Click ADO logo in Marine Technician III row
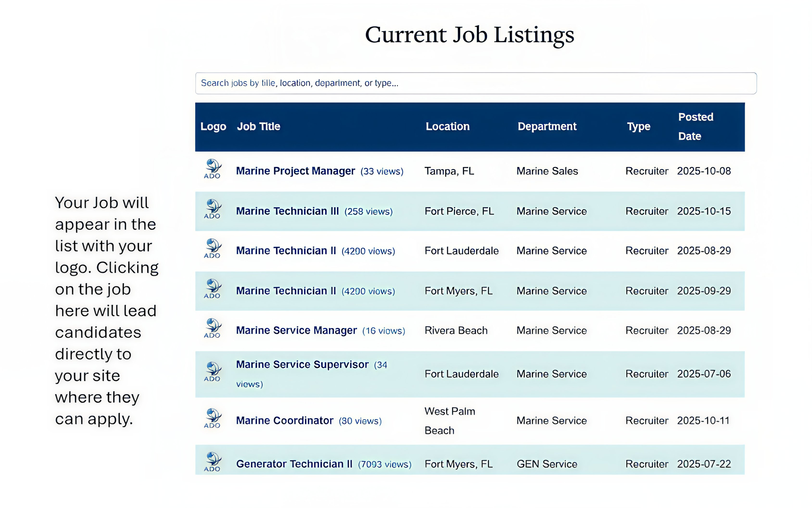This screenshot has width=812, height=508. [212, 209]
